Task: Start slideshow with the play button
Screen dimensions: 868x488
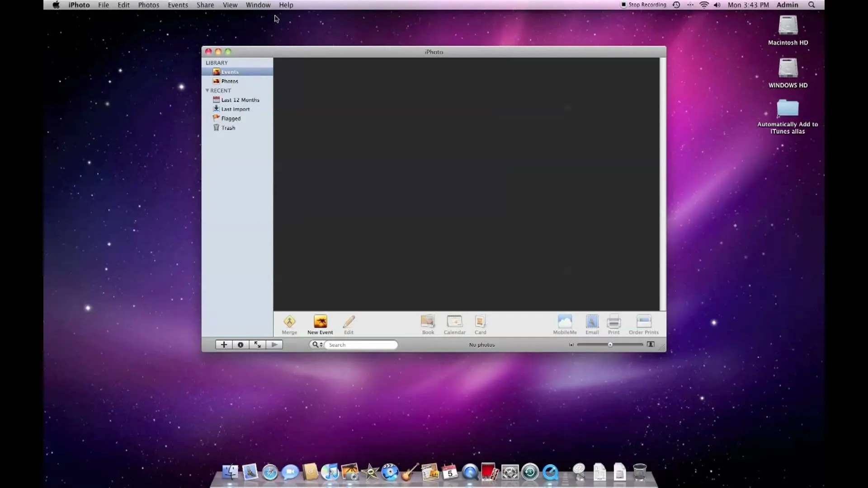Action: (274, 345)
